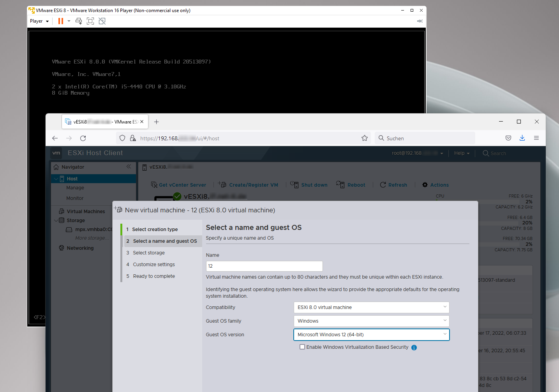The image size is (559, 392).
Task: Open the Guest OS version dropdown
Action: click(371, 335)
